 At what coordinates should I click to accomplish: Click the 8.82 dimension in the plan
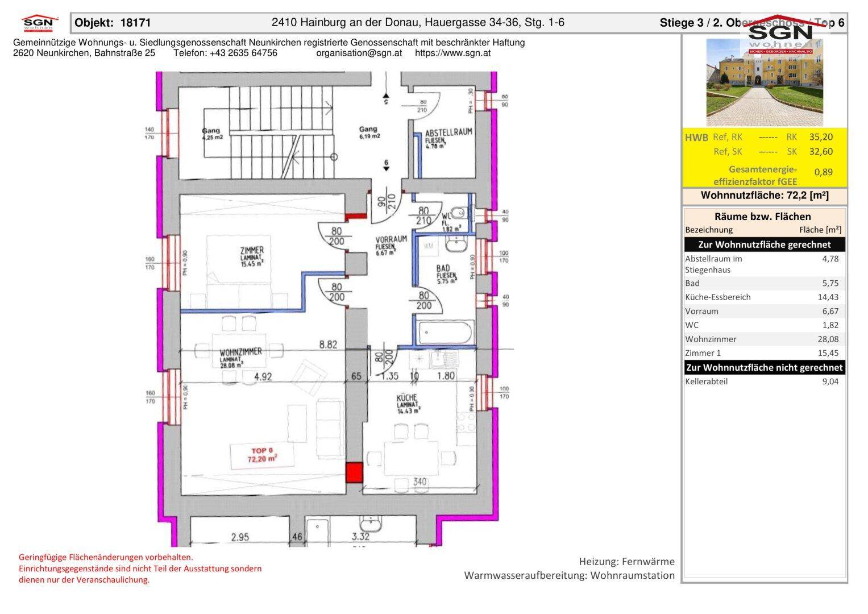coord(328,344)
